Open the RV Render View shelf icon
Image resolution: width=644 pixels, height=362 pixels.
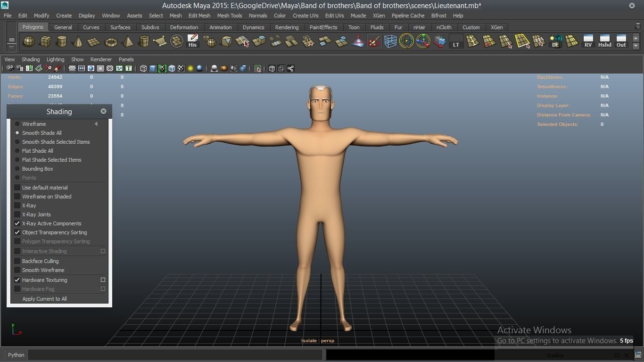[x=588, y=41]
